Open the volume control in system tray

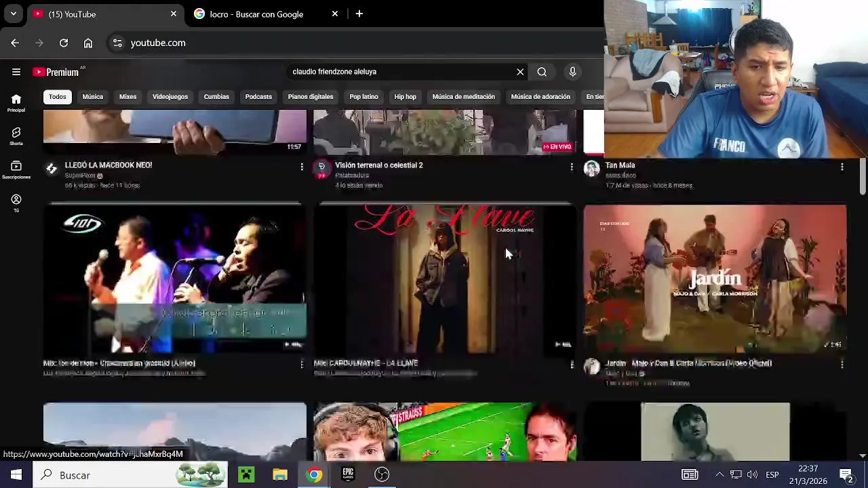[752, 475]
